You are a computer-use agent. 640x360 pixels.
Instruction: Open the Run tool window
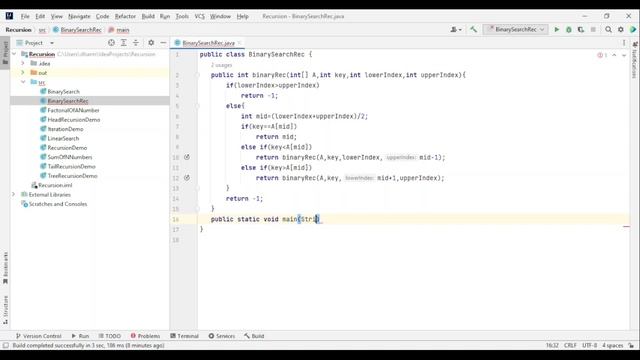pyautogui.click(x=80, y=336)
